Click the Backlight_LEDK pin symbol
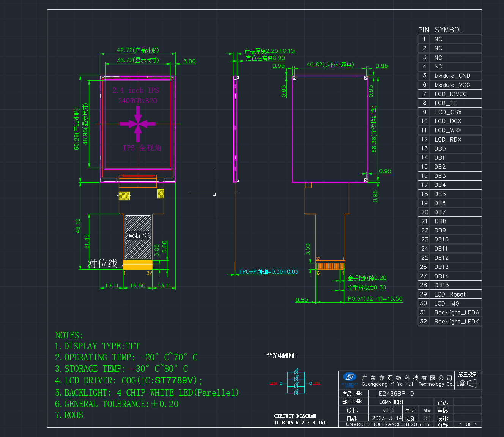Screen dimensions: 504x437 457,322
